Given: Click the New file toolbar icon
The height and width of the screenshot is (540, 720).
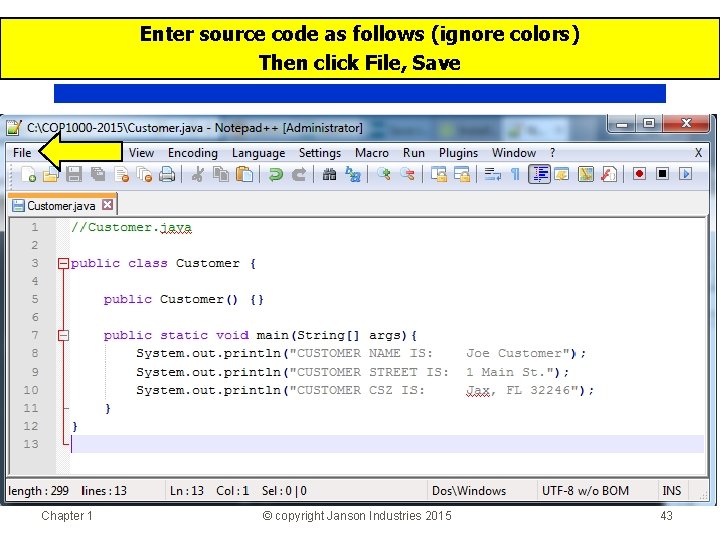Looking at the screenshot, I should click(x=28, y=174).
